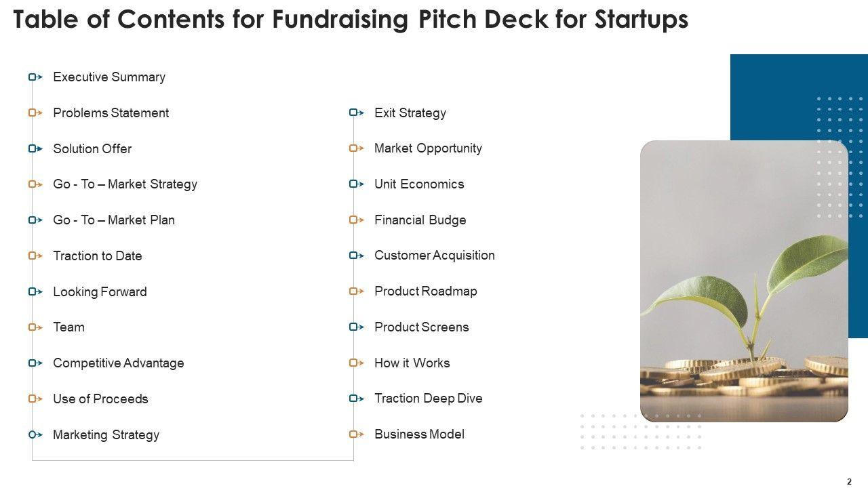Image resolution: width=868 pixels, height=488 pixels.
Task: Click the bullet icon beside Exit Strategy
Action: click(357, 113)
